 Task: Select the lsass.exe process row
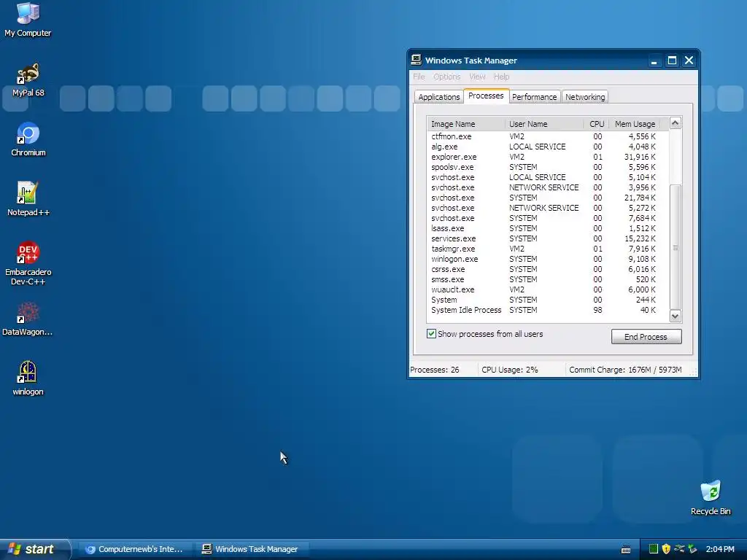point(548,228)
